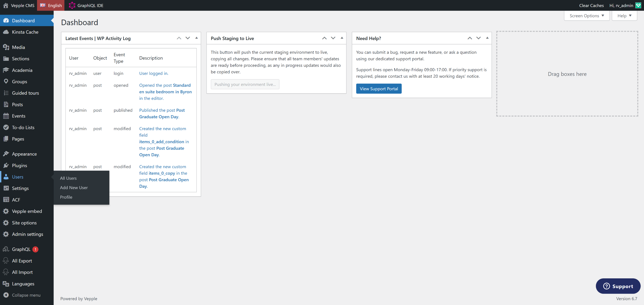Click the Plugins plug icon
Screen dimensions: 644x305
6,165
